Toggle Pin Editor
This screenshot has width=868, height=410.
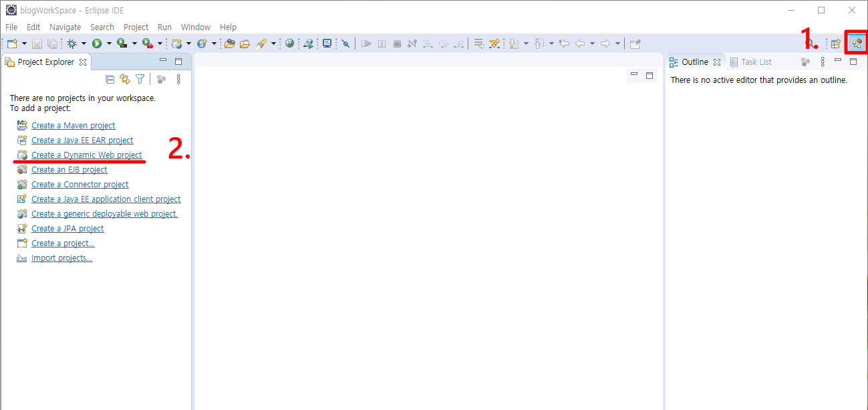[x=635, y=43]
